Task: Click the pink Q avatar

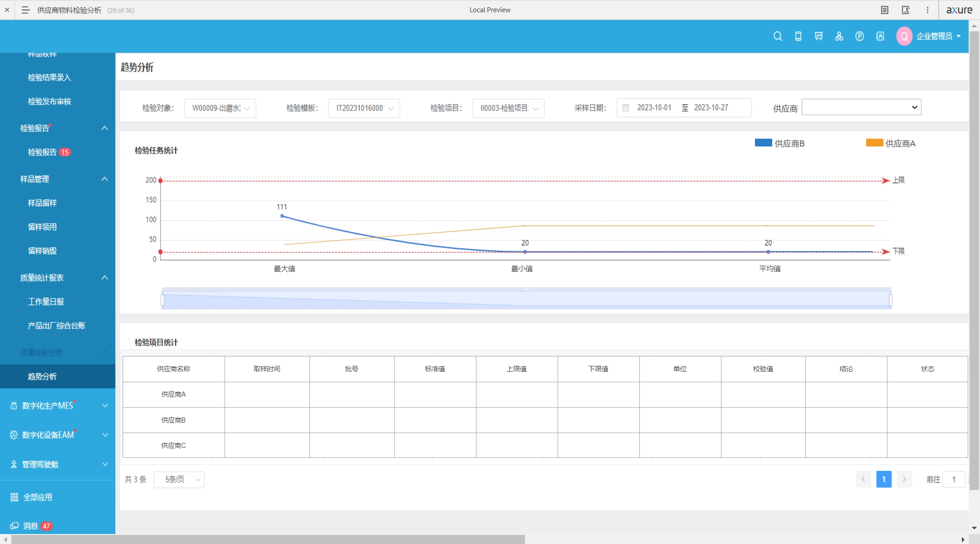Action: coord(904,36)
